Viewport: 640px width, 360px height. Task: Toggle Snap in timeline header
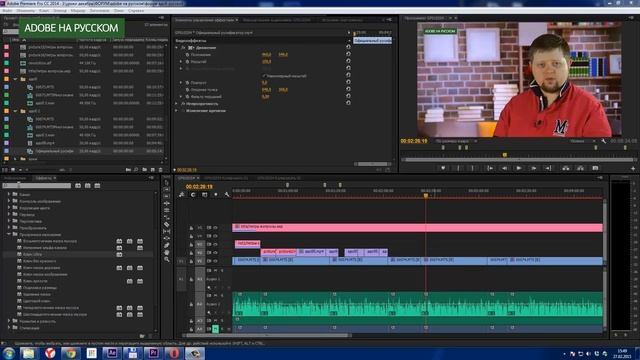pyautogui.click(x=193, y=195)
